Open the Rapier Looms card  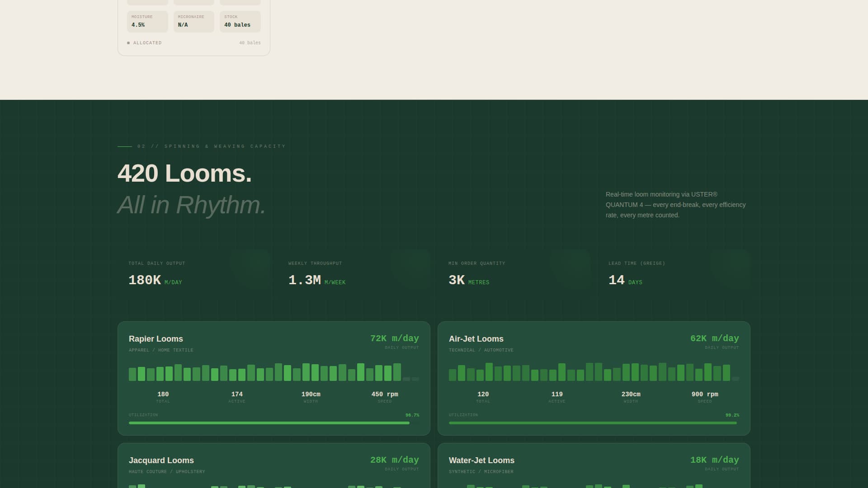(x=156, y=339)
